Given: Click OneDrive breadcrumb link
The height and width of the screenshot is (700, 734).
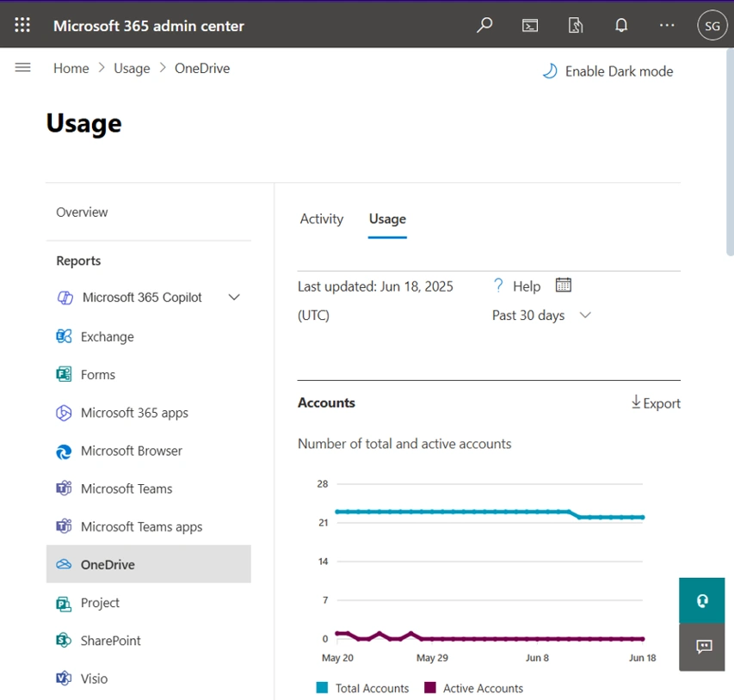Looking at the screenshot, I should point(202,68).
